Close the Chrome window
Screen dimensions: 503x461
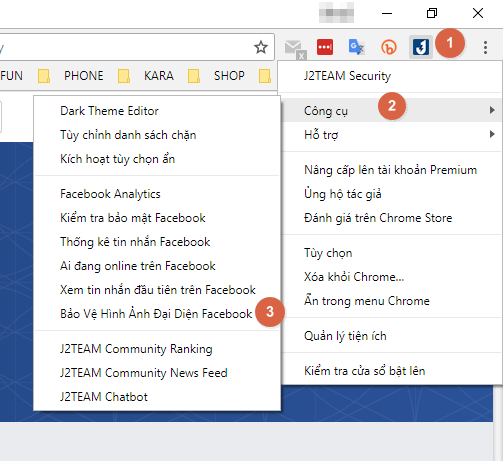click(x=478, y=13)
